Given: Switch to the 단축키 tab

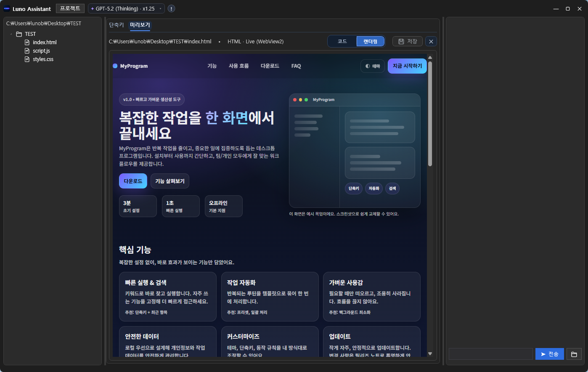Looking at the screenshot, I should (x=115, y=25).
